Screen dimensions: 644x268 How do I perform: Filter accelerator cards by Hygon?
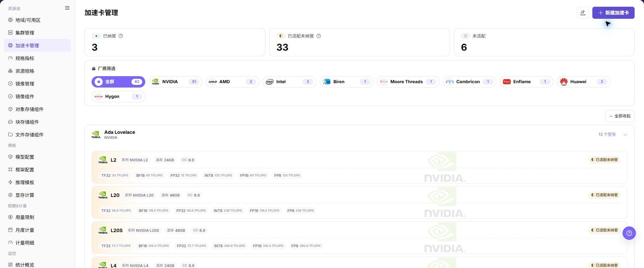(118, 97)
